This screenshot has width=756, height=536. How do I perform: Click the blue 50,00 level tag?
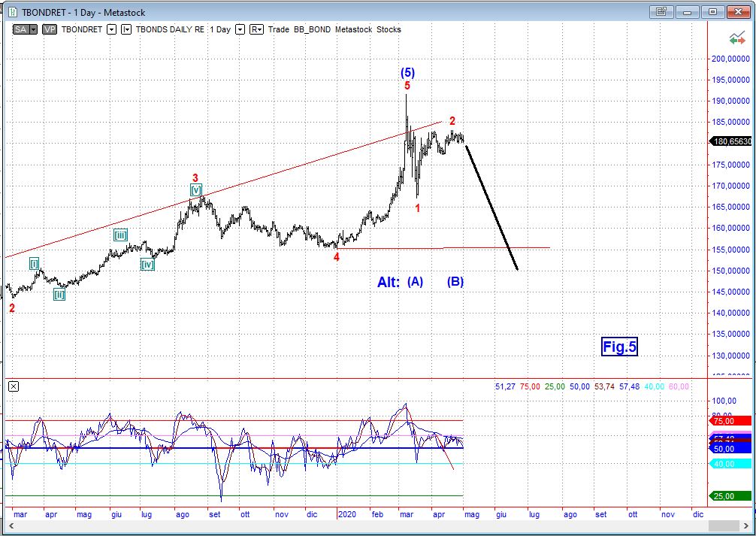(731, 449)
